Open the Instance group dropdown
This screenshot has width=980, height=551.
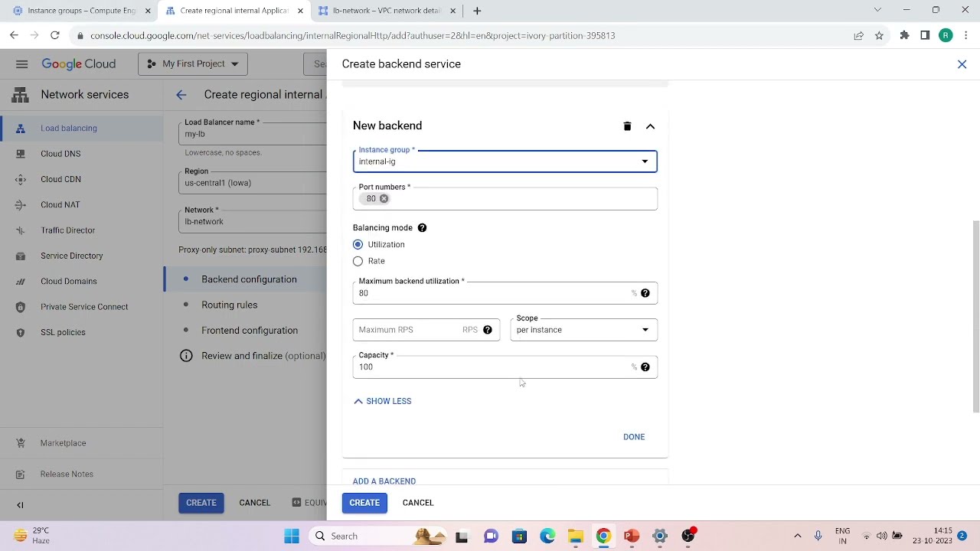coord(505,161)
